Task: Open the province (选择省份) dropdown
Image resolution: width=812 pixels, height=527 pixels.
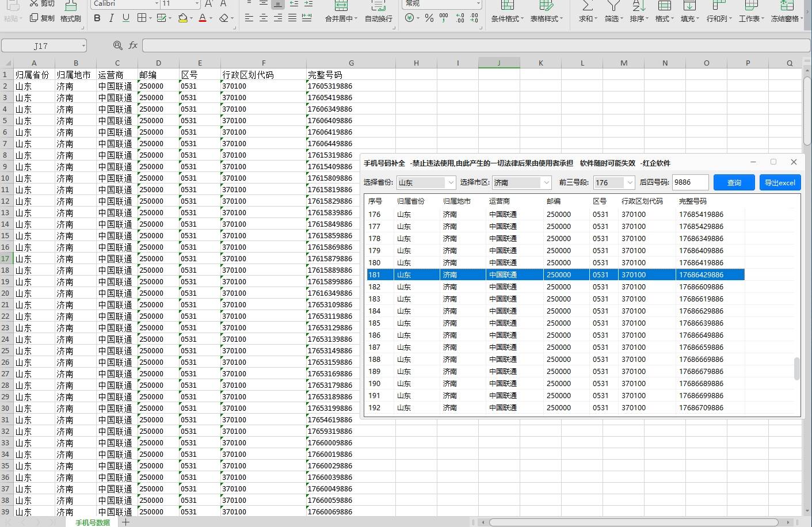Action: click(x=426, y=182)
